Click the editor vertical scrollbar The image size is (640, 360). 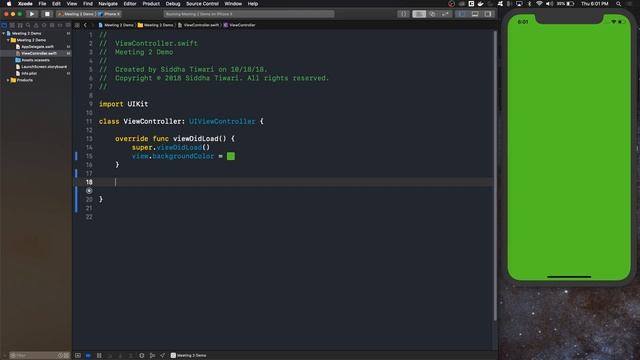pos(495,176)
